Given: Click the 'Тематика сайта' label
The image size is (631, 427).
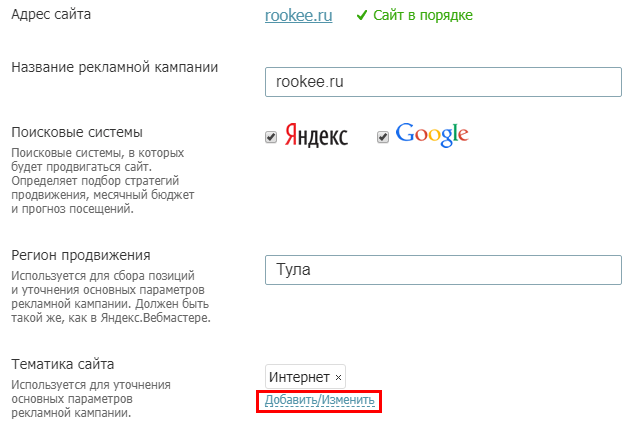Looking at the screenshot, I should tap(63, 364).
